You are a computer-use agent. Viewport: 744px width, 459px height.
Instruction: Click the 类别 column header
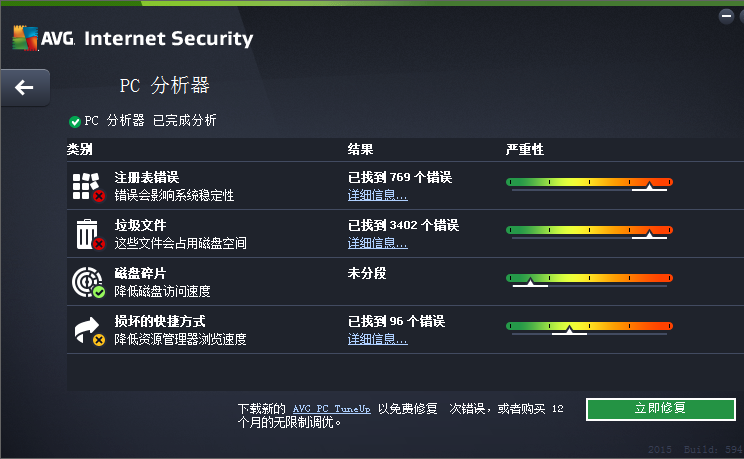pos(80,150)
